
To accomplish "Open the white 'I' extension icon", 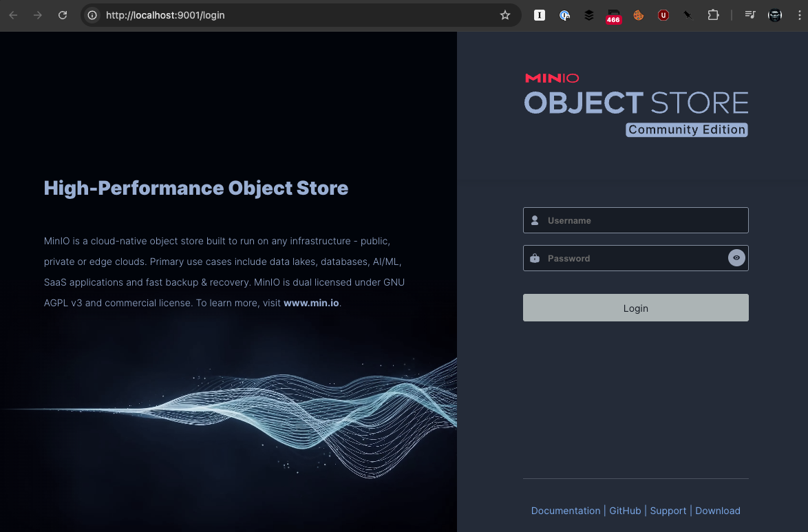I will (539, 15).
